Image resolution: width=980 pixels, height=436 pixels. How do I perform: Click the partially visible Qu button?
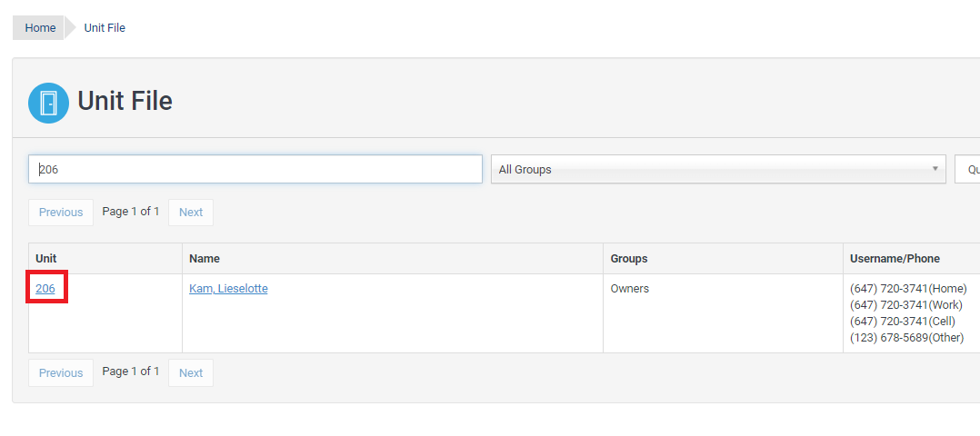point(967,169)
